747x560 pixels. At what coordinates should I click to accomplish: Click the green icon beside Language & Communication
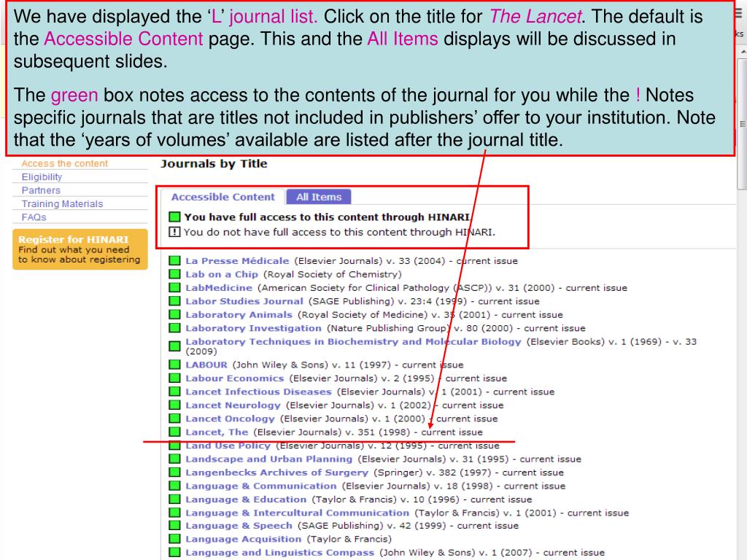(x=175, y=486)
